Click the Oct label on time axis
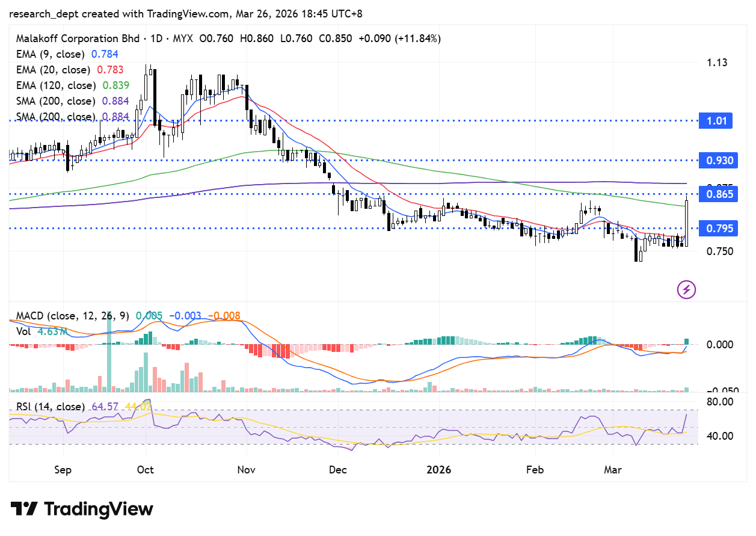This screenshot has height=536, width=756. (x=145, y=469)
